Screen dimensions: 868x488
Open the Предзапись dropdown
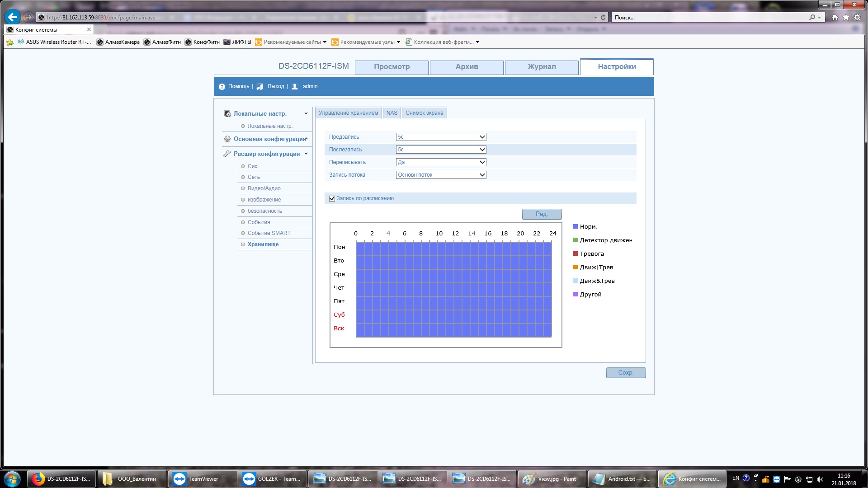tap(441, 137)
